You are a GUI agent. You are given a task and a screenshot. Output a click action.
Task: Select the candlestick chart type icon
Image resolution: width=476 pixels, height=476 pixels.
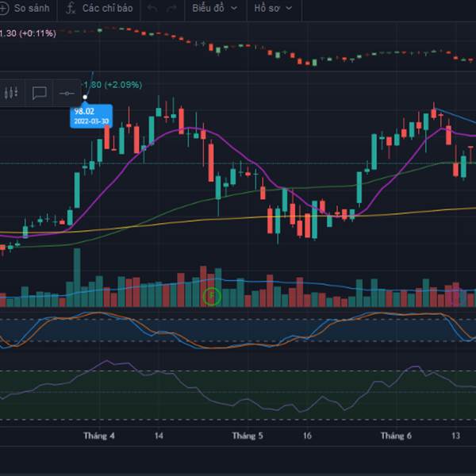pos(11,93)
